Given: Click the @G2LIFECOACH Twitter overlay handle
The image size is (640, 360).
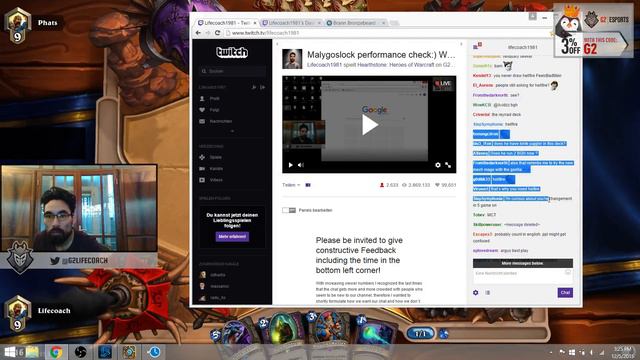Looking at the screenshot, I should pos(85,260).
